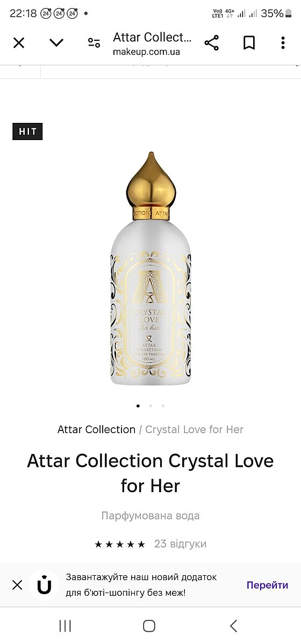Select the second image carousel dot
The image size is (301, 644).
150,406
